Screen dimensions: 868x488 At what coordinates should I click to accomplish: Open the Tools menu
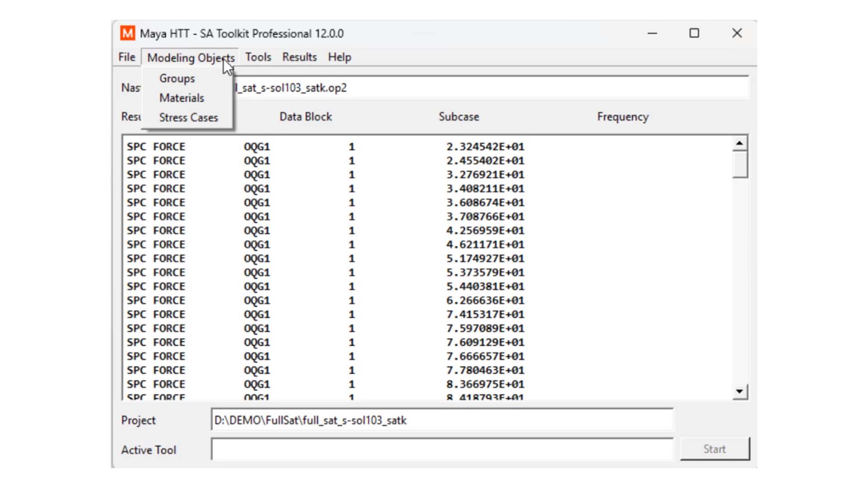258,57
